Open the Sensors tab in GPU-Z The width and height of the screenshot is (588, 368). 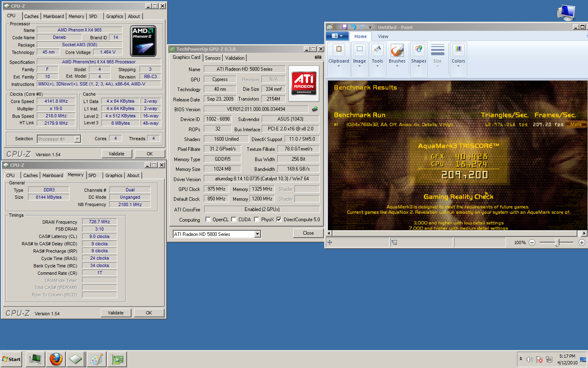pos(213,58)
